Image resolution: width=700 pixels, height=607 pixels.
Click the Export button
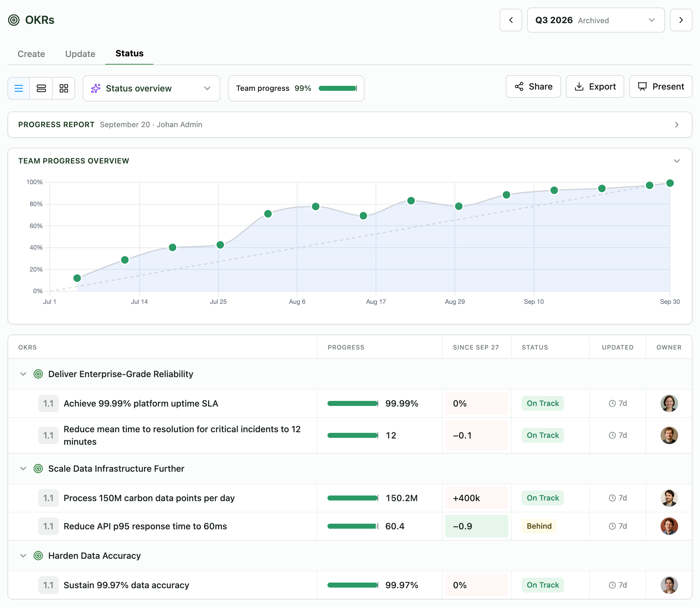595,86
